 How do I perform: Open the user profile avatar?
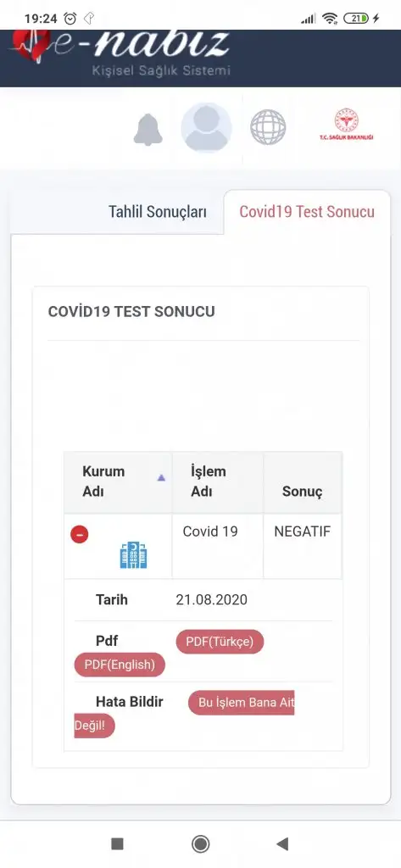click(x=206, y=127)
